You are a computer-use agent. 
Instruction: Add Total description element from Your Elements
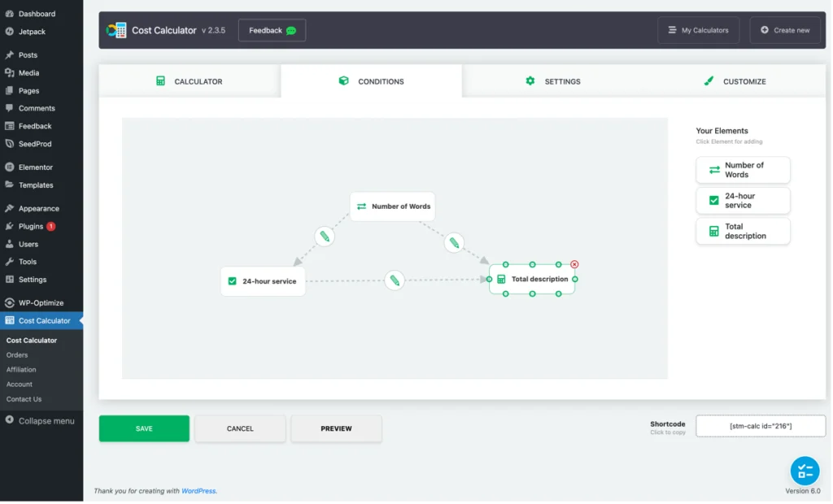coord(744,232)
